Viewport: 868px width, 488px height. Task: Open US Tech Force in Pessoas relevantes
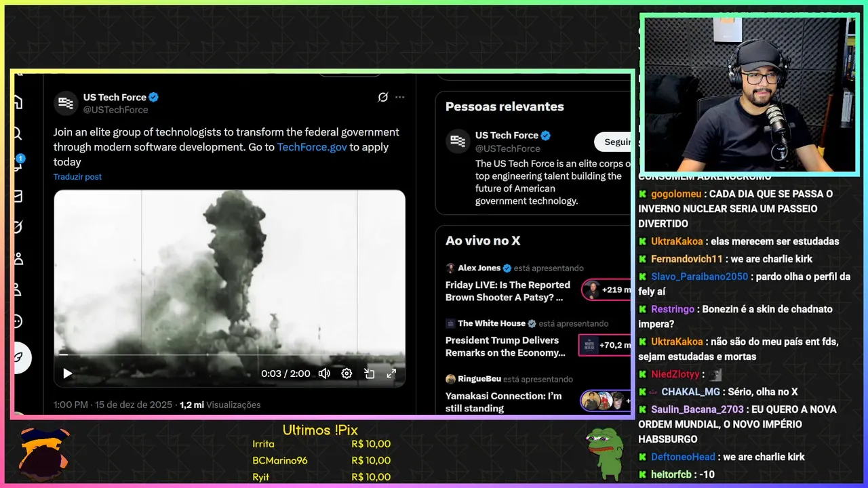click(507, 136)
